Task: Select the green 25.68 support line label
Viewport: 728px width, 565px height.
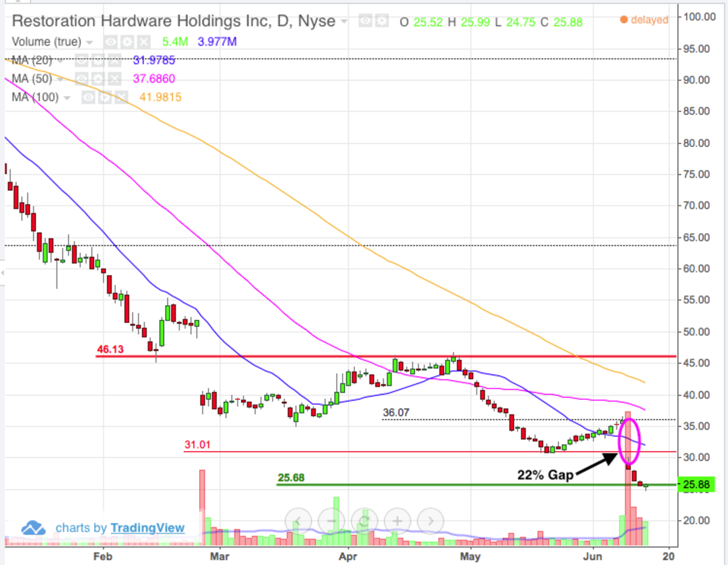Action: [x=291, y=478]
